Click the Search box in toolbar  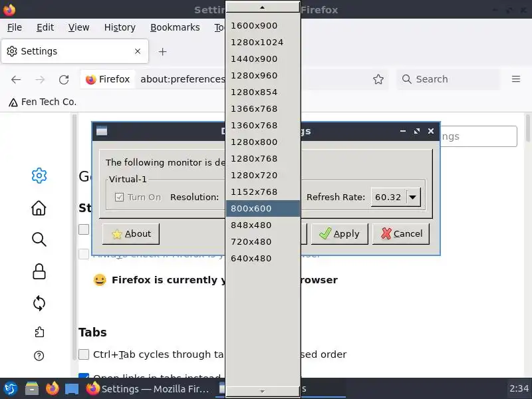click(x=448, y=79)
